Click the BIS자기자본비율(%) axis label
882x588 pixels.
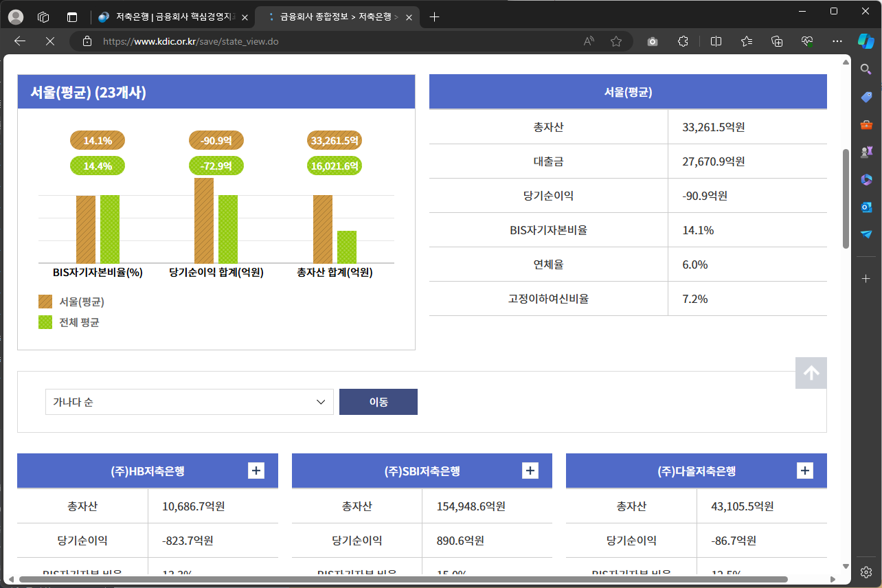coord(98,272)
